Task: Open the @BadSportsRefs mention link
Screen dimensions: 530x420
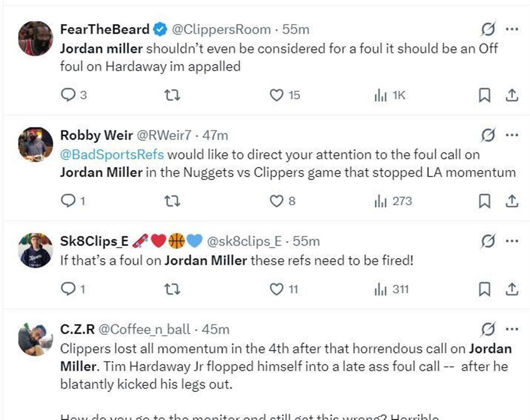Action: pyautogui.click(x=112, y=155)
